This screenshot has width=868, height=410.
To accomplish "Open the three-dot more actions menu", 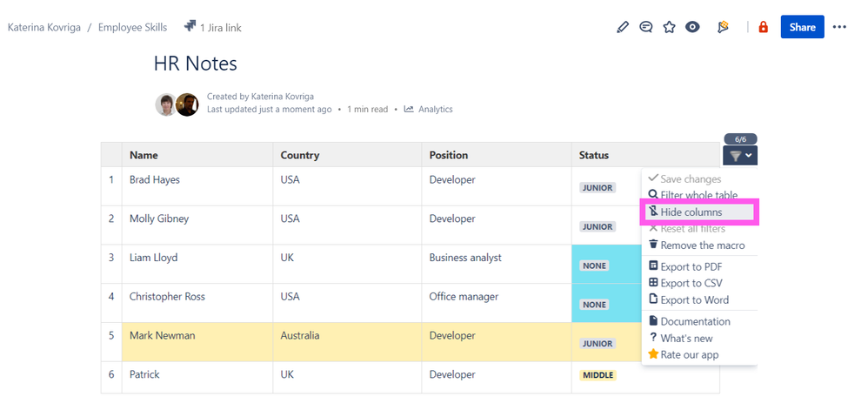I will pos(839,27).
